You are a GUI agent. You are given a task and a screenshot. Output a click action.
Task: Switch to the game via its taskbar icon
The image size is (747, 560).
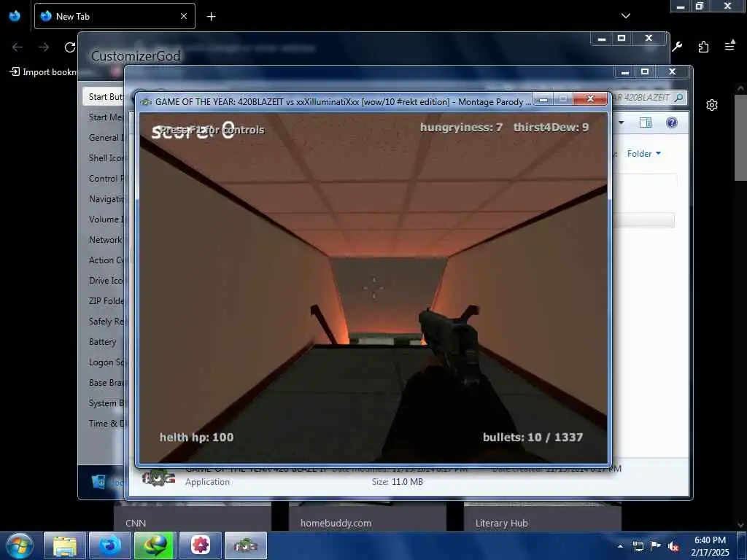pos(245,545)
